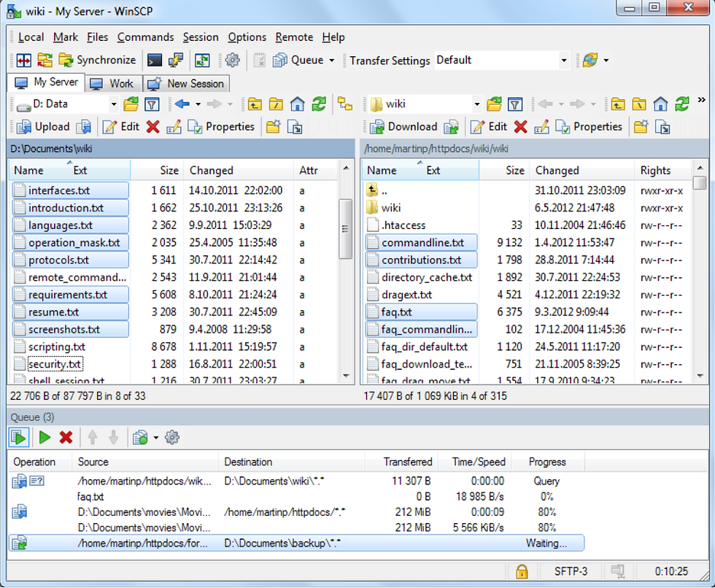The height and width of the screenshot is (588, 715).
Task: Open local Properties button
Action: click(x=221, y=127)
